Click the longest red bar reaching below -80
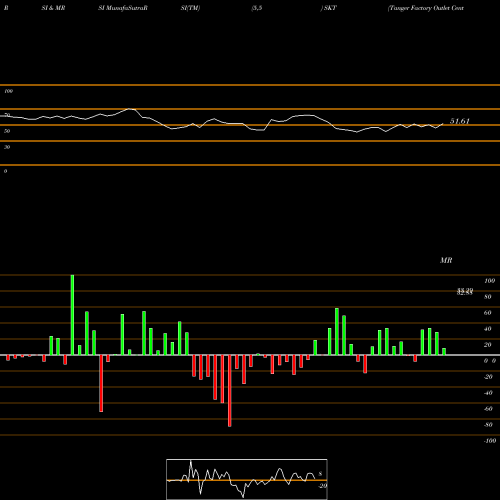The width and height of the screenshot is (500, 500). (x=230, y=391)
